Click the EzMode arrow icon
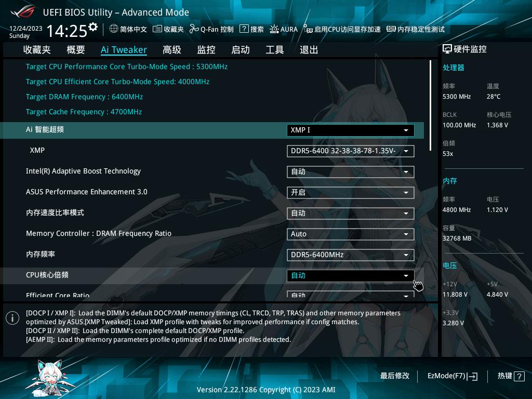532x399 pixels. (x=473, y=376)
